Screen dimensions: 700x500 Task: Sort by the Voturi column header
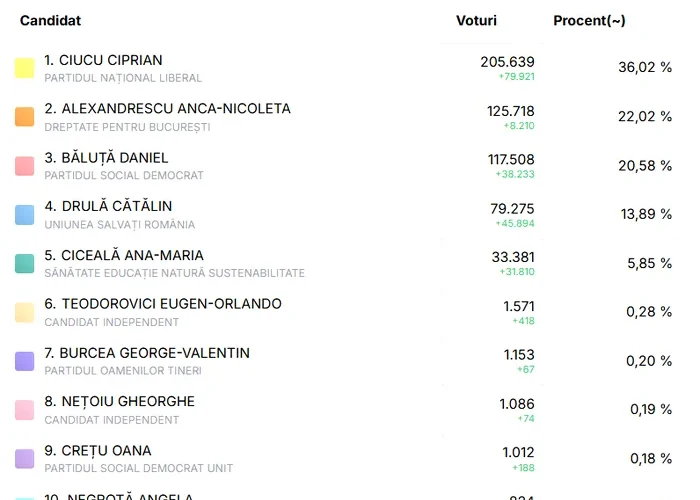tap(476, 21)
